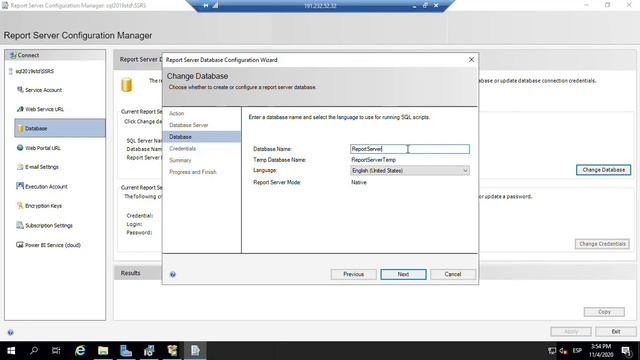Image resolution: width=640 pixels, height=360 pixels.
Task: Go to the Summary wizard step
Action: click(180, 160)
